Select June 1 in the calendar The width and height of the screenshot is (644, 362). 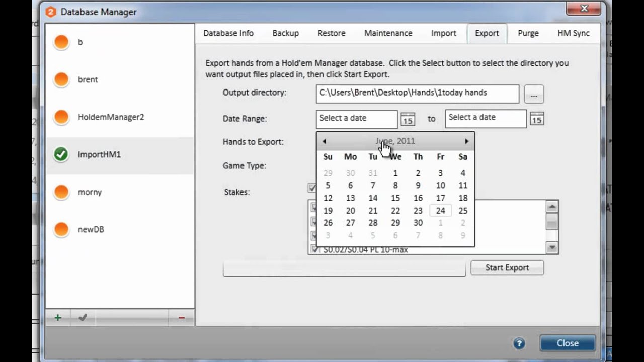tap(395, 173)
